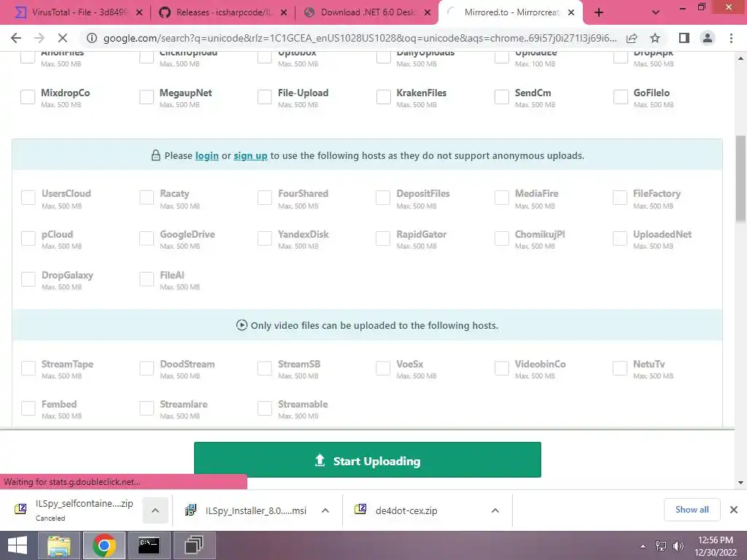
Task: Click the ILSpy_Installer msi download file
Action: coord(247,510)
